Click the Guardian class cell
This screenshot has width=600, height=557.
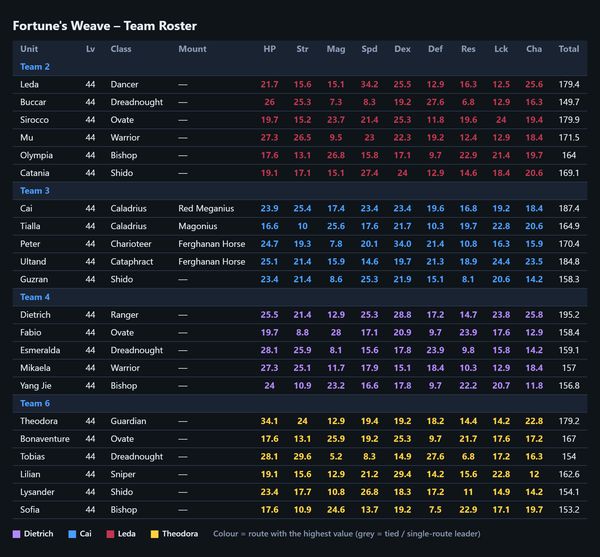tap(129, 421)
